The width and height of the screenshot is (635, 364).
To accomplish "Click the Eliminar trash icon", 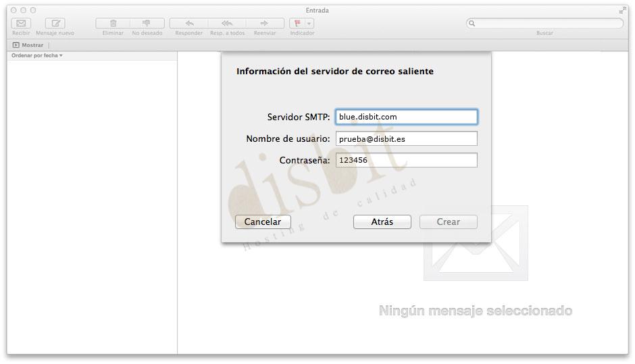I will point(113,23).
